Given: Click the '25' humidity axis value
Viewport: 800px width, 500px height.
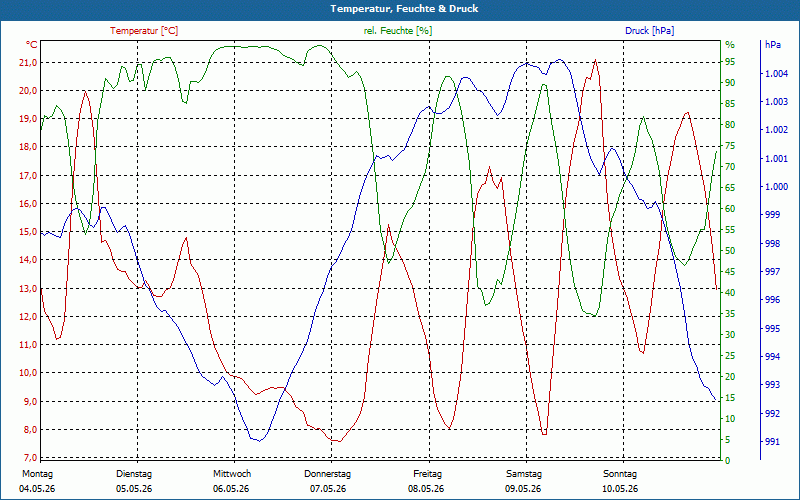Looking at the screenshot, I should click(731, 356).
